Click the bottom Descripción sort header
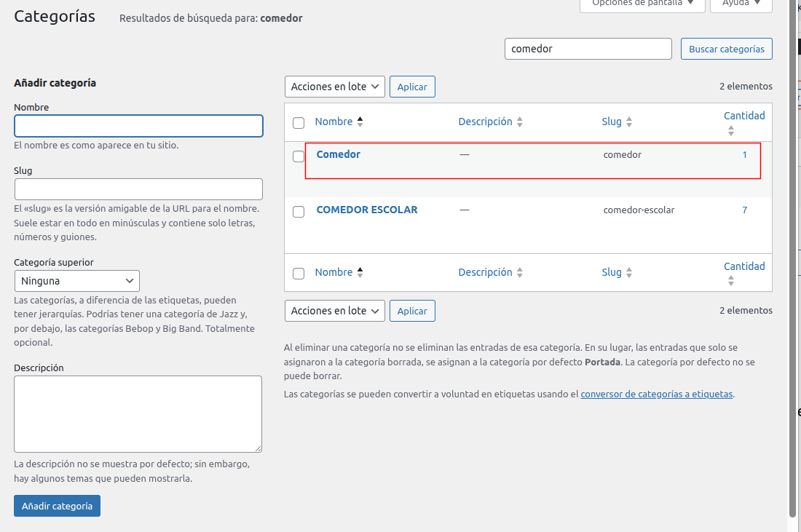Image resolution: width=801 pixels, height=532 pixels. (x=485, y=273)
